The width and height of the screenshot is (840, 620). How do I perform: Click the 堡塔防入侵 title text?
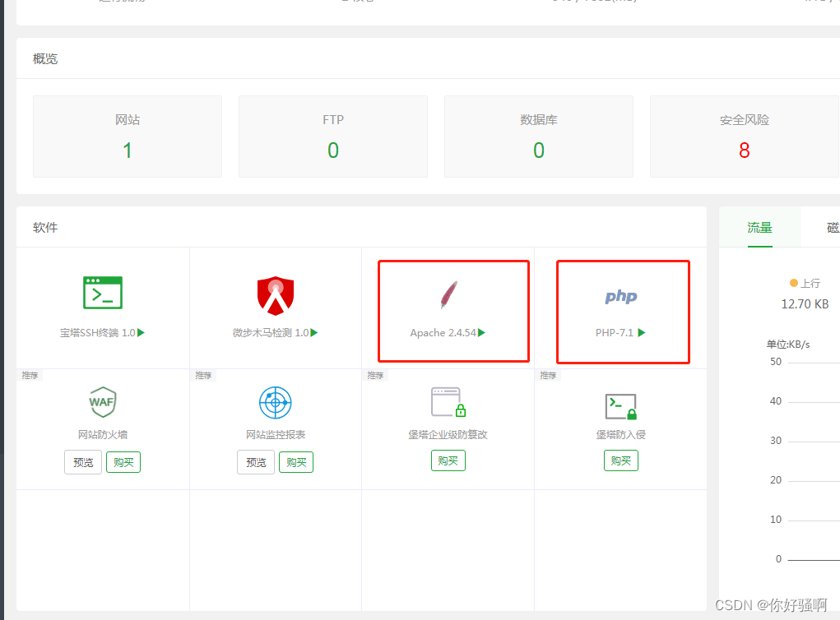click(x=621, y=434)
